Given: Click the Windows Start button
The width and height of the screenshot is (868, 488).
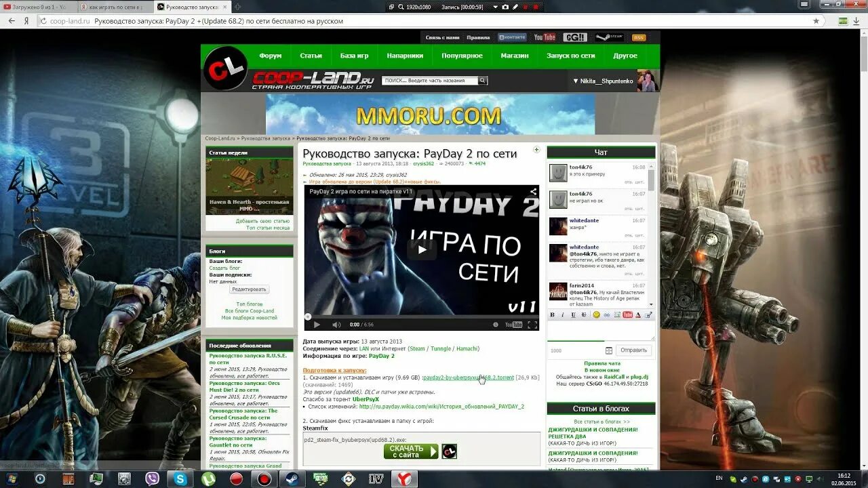Looking at the screenshot, I should pos(12,479).
